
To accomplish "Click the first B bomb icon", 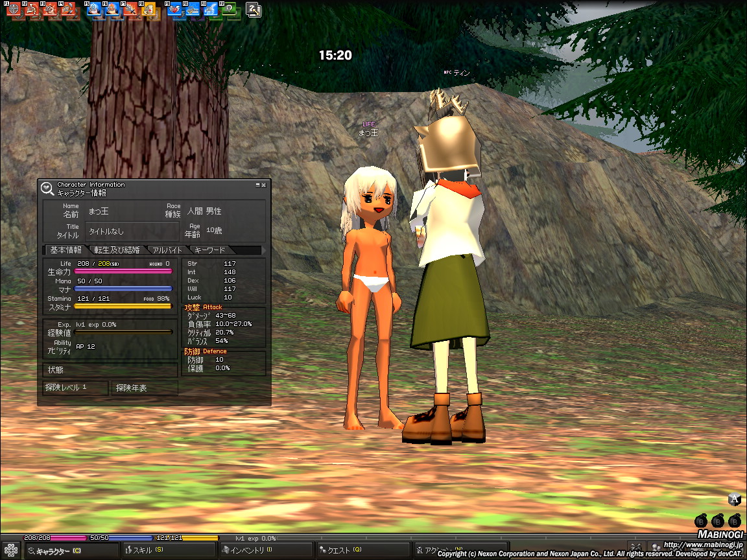I will pos(701,520).
